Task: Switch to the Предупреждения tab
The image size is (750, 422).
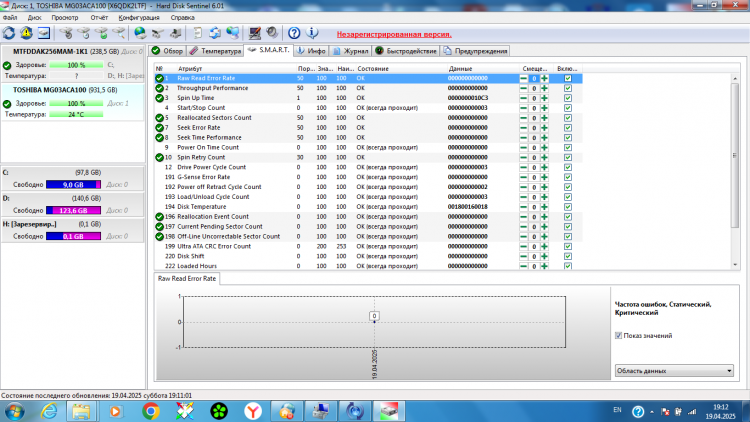Action: coord(475,51)
